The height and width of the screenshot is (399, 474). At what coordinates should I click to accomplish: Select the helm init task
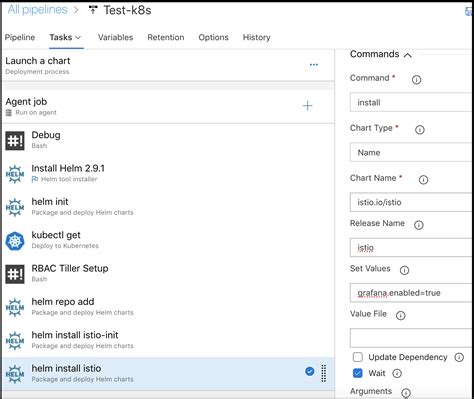[x=168, y=207]
